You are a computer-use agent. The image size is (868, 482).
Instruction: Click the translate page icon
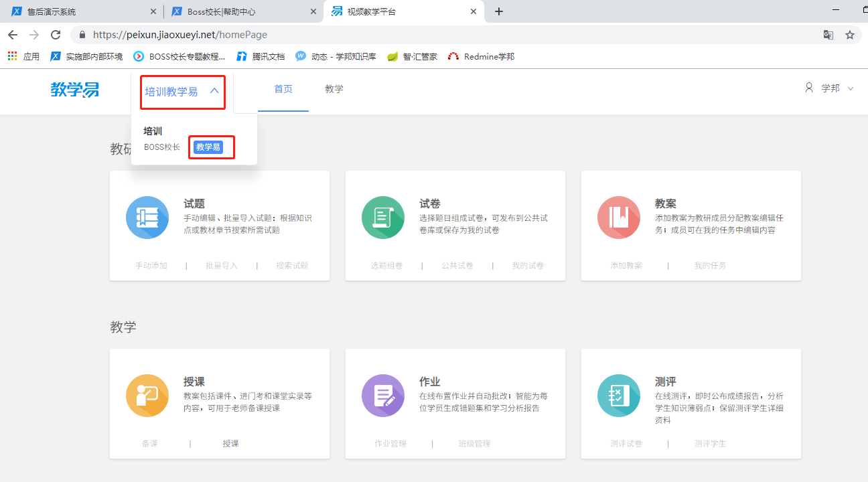pyautogui.click(x=828, y=35)
